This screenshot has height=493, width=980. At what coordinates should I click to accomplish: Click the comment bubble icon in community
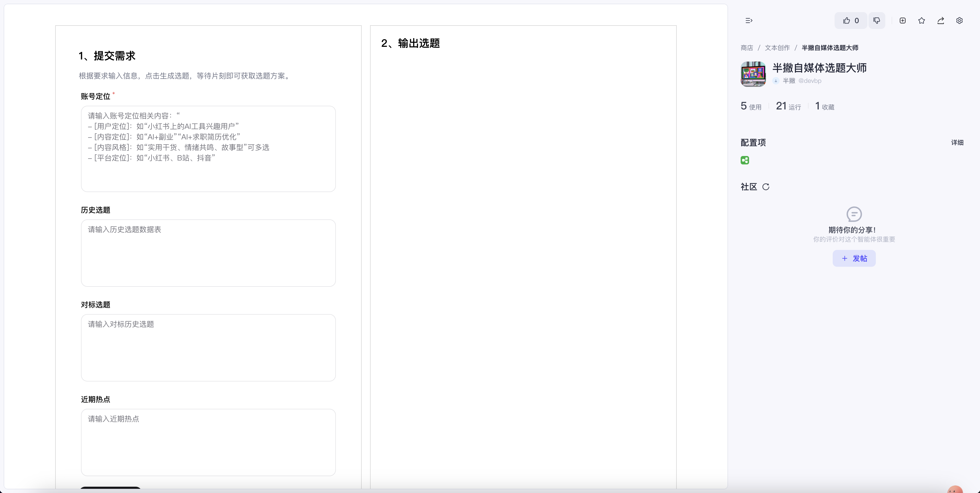pyautogui.click(x=854, y=214)
